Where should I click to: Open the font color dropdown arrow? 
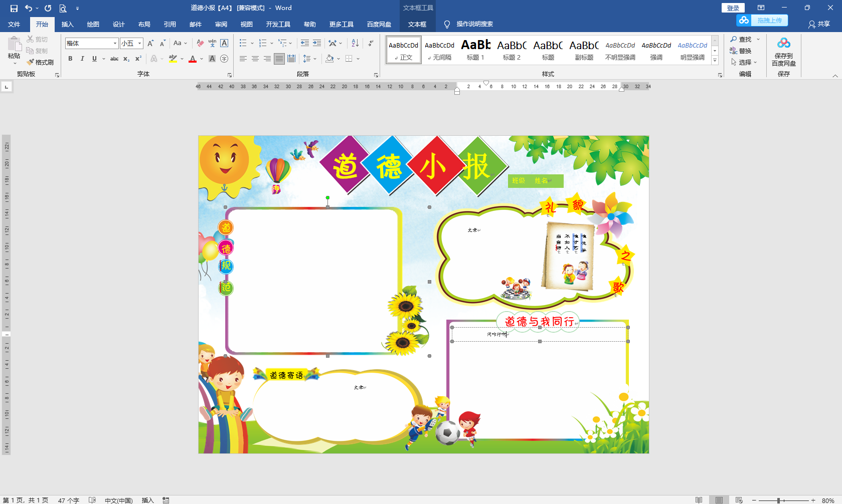pos(202,59)
